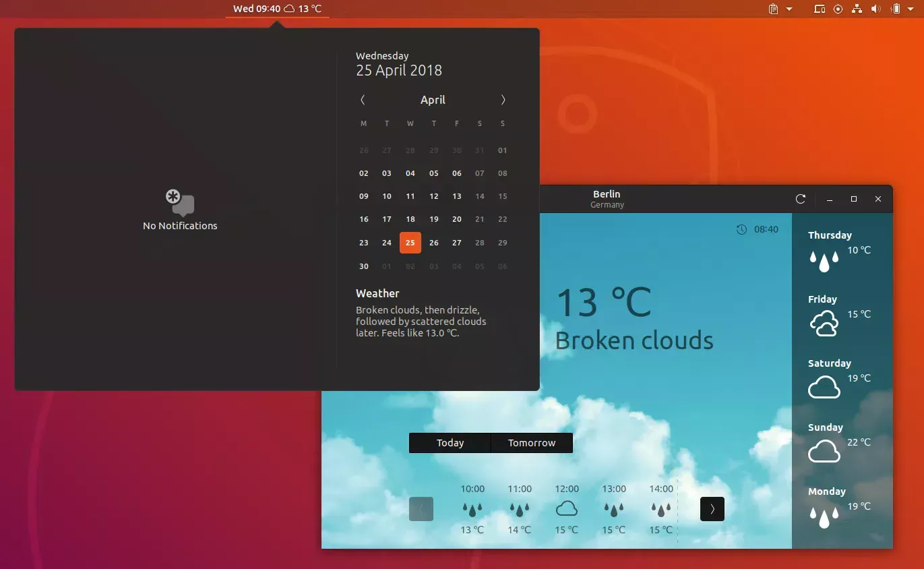Viewport: 924px width, 569px height.
Task: Click the 25 April 2018 date heading
Action: point(399,70)
